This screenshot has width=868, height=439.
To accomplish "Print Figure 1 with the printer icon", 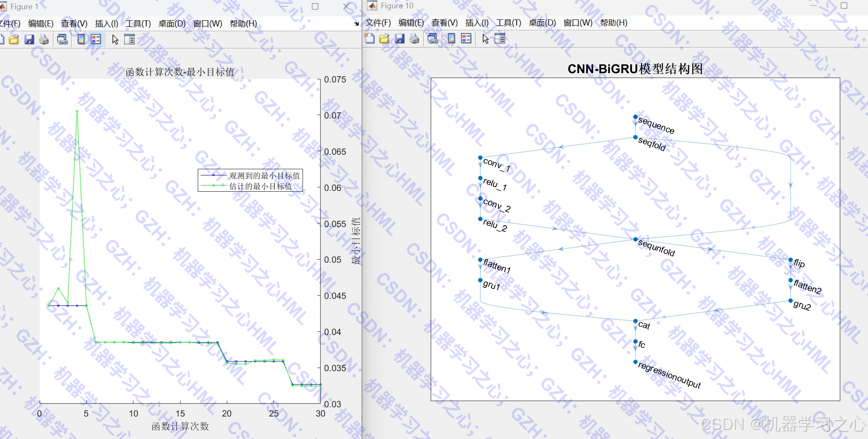I will tap(44, 40).
